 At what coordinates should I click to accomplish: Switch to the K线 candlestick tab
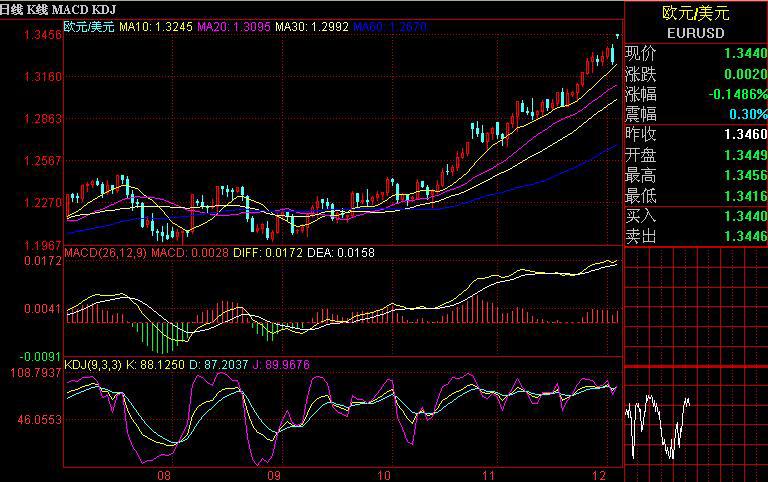(x=37, y=9)
